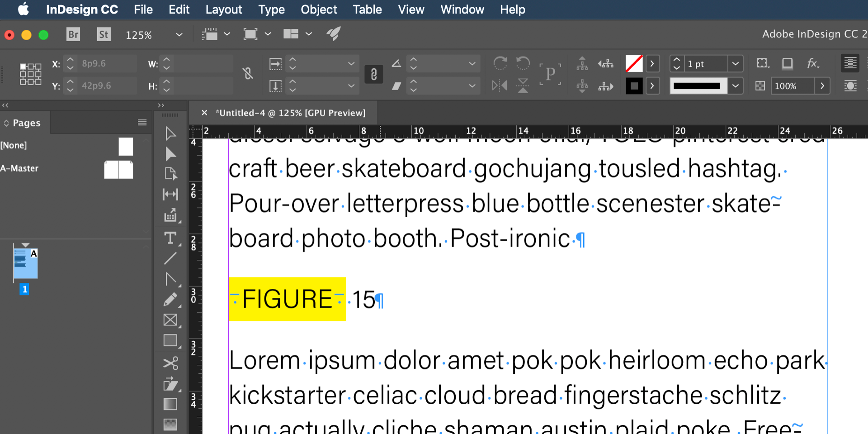Open the zoom level 125% dropdown
Viewport: 868px width, 434px height.
pos(179,34)
